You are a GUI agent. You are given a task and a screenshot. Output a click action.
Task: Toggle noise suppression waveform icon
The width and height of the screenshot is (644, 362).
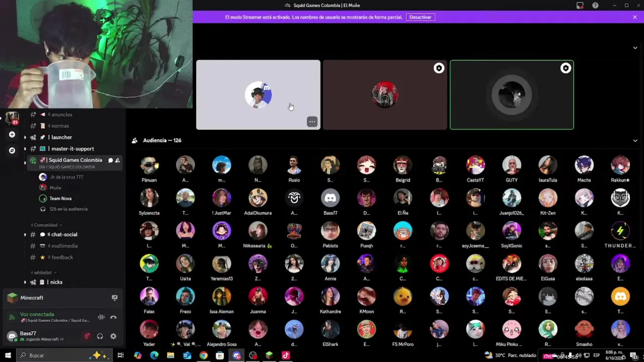pos(101,317)
